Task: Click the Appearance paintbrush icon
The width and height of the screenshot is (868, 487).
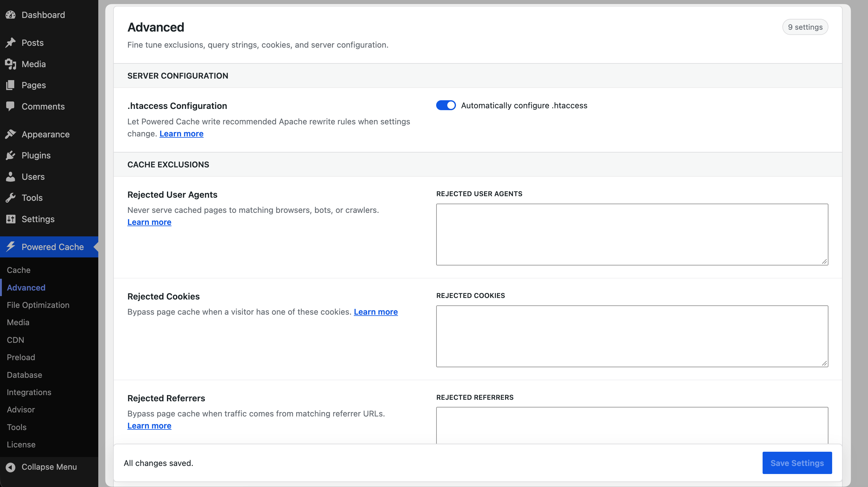Action: pyautogui.click(x=11, y=134)
